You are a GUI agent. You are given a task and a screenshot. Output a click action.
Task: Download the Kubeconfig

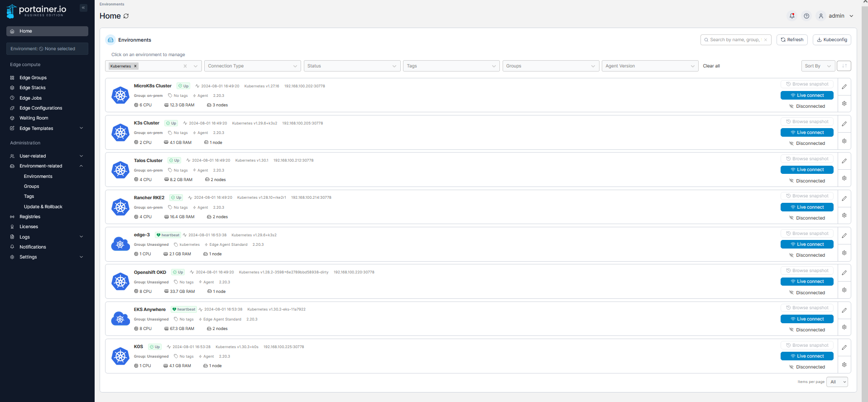click(x=832, y=40)
